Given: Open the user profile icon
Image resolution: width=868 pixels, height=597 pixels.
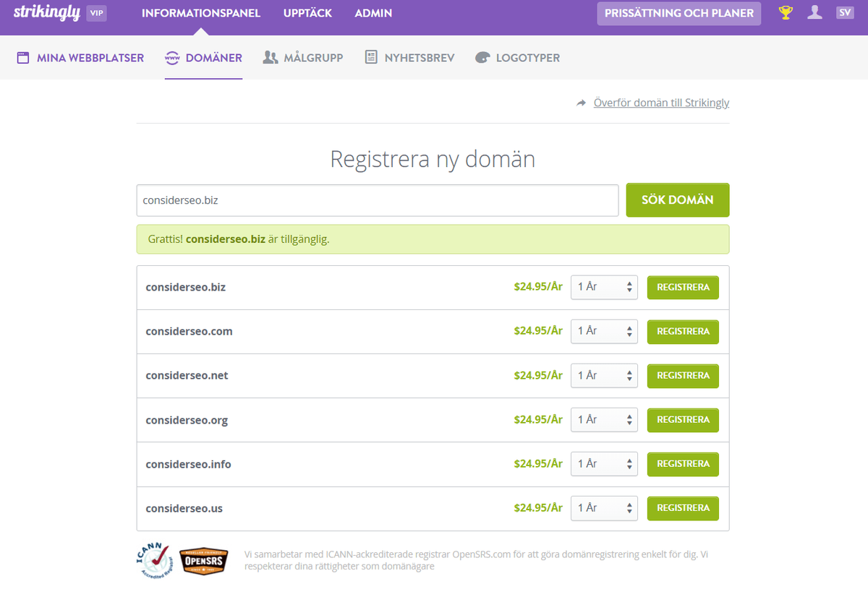Looking at the screenshot, I should click(x=814, y=12).
